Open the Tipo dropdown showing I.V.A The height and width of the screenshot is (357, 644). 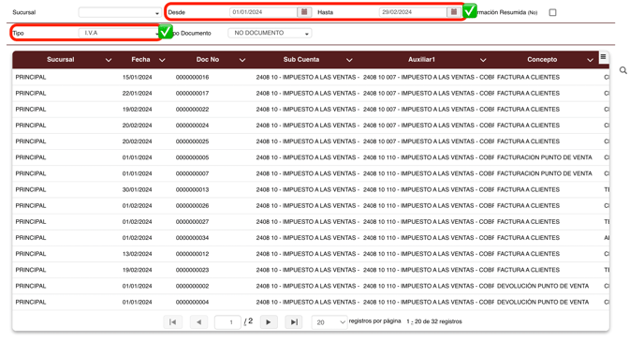(120, 33)
